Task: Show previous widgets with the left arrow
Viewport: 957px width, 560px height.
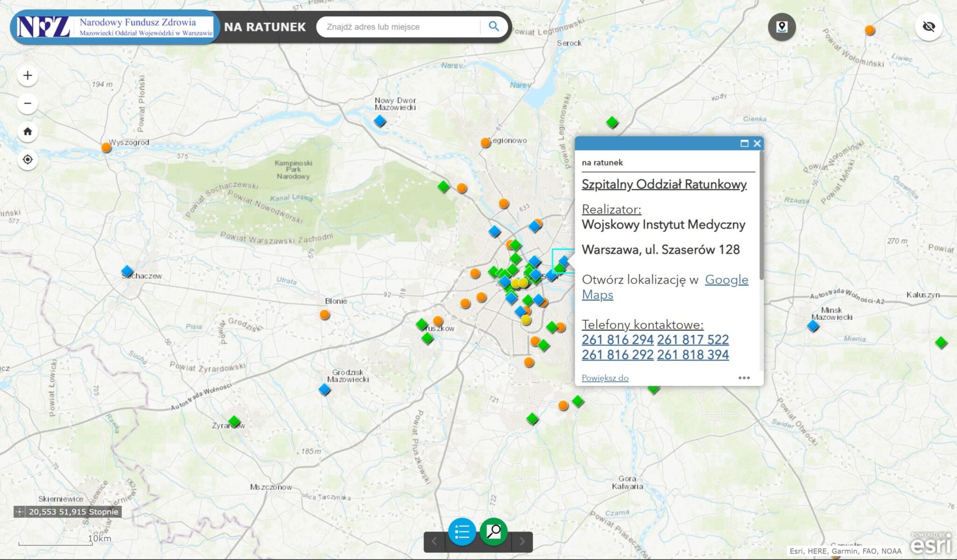Action: point(434,541)
